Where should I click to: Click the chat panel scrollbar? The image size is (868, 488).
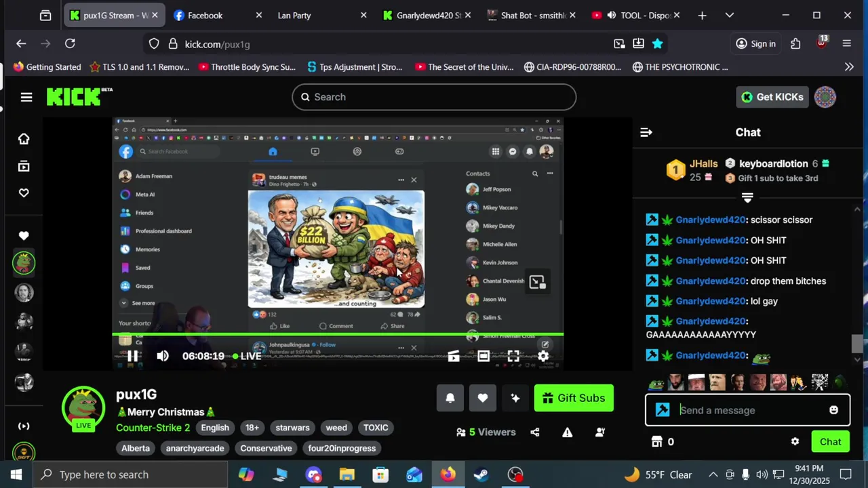(857, 344)
